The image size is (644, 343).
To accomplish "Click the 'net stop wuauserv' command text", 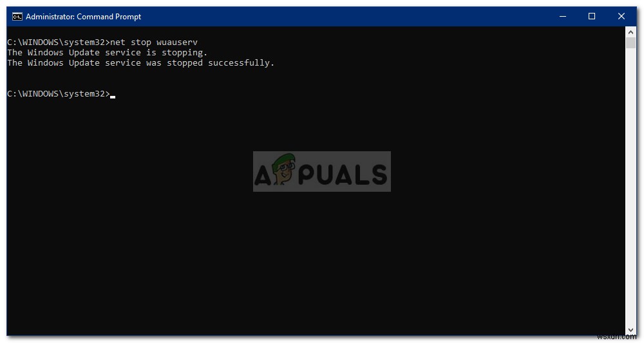I will pos(154,42).
